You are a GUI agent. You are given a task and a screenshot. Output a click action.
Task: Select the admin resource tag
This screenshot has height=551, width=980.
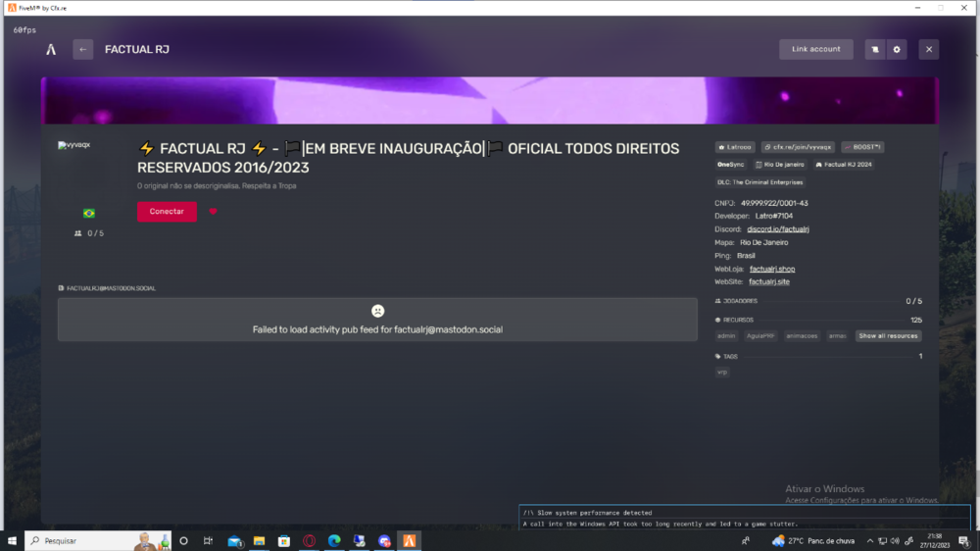point(726,336)
